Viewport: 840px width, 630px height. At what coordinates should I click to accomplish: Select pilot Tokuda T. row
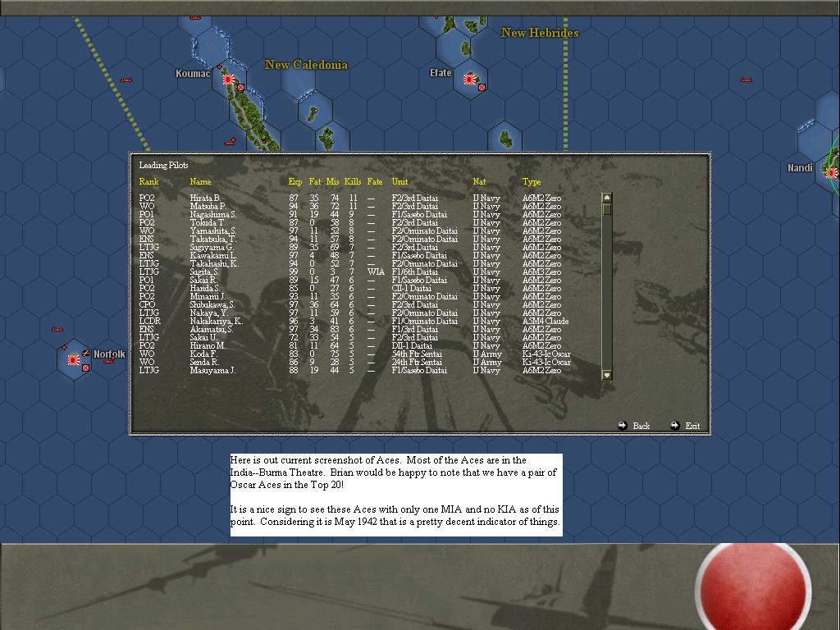350,222
